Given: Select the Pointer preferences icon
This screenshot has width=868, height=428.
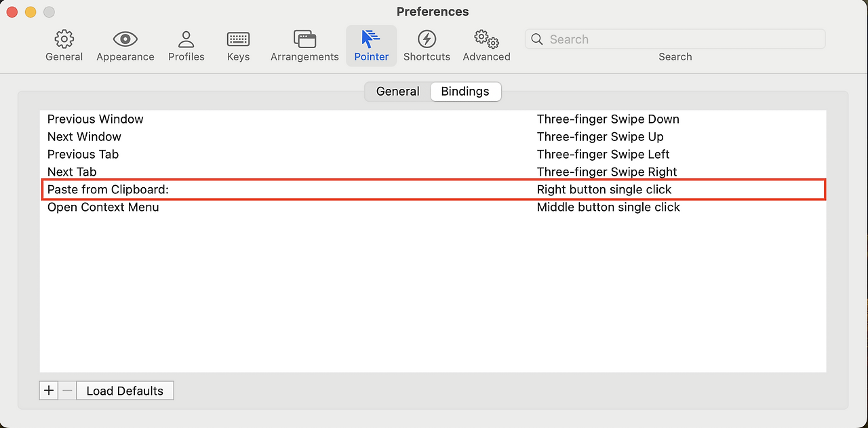Looking at the screenshot, I should coord(371,44).
